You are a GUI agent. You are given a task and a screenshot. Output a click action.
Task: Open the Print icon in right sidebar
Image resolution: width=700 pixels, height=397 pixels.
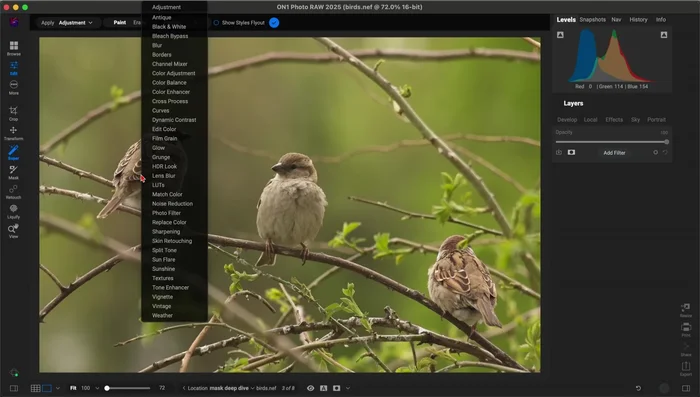coord(686,329)
